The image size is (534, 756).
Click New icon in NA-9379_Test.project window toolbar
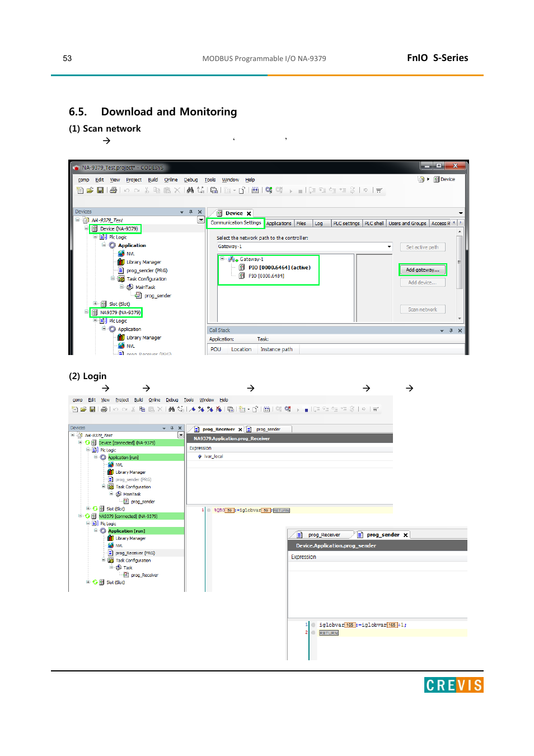[x=80, y=190]
